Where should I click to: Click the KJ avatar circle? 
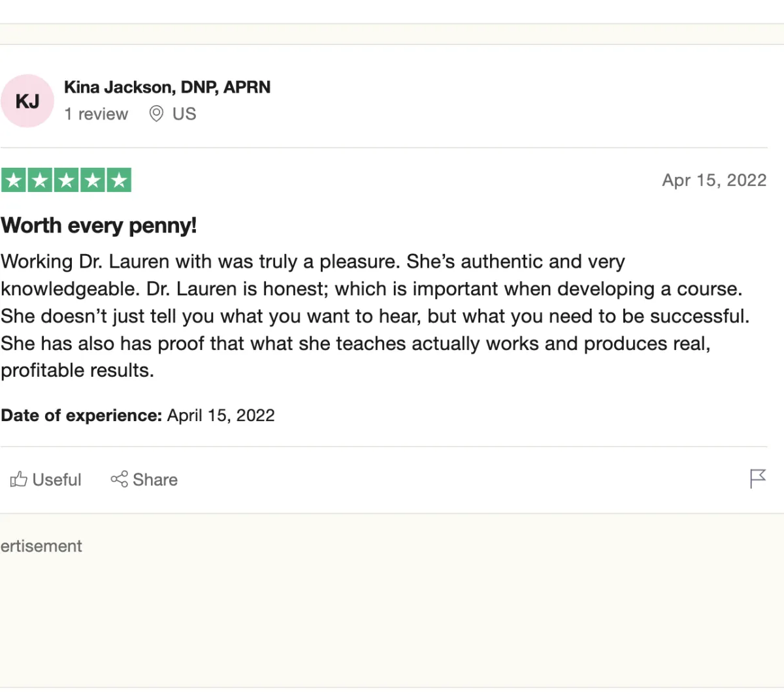pos(27,101)
